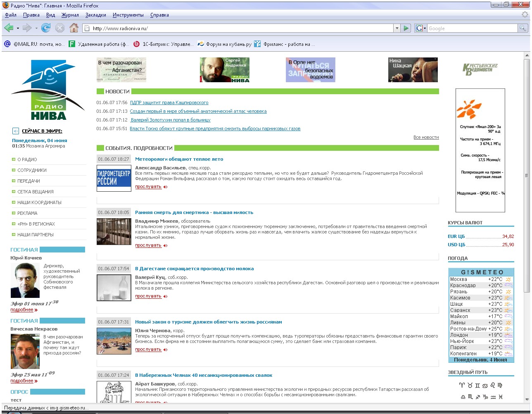Open the 'Фриланс - работа на' bookmark

pyautogui.click(x=285, y=44)
